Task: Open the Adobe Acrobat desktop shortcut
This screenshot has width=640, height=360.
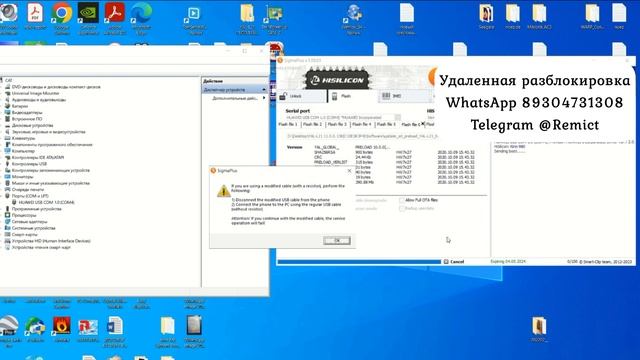Action: click(x=115, y=14)
